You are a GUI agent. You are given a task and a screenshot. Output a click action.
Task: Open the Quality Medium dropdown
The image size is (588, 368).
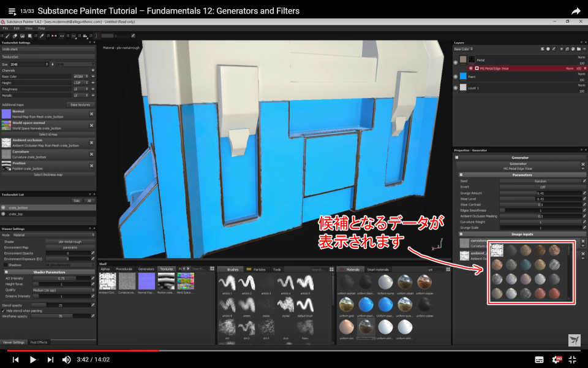(x=63, y=290)
